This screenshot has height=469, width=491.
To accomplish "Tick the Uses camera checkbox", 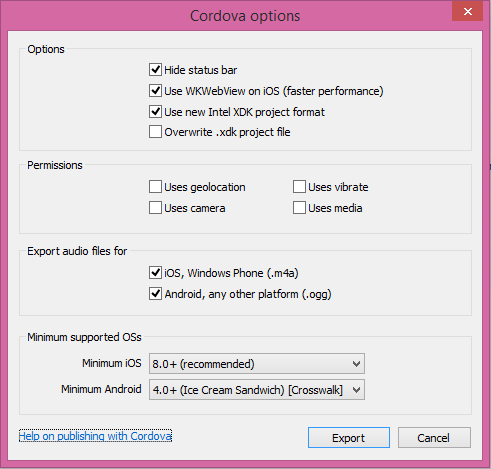I will click(x=155, y=208).
